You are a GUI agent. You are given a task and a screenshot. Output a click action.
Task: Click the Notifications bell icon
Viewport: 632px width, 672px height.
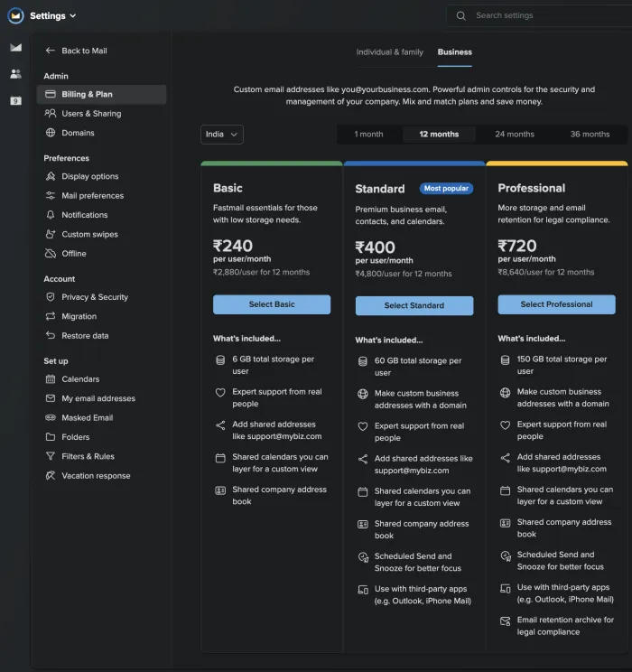[x=51, y=215]
